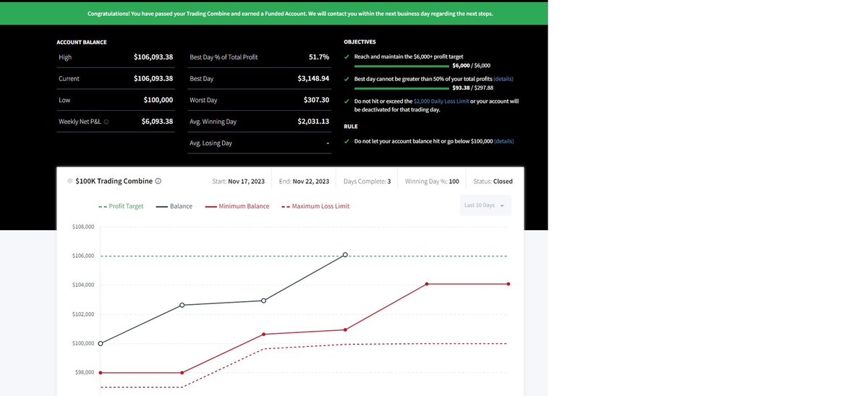Image resolution: width=868 pixels, height=396 pixels.
Task: Open the details link for the $100,000 balance rule
Action: coord(504,141)
